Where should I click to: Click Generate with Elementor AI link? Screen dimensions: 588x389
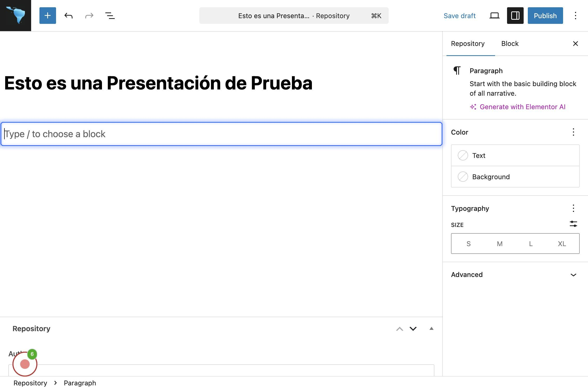pos(522,107)
